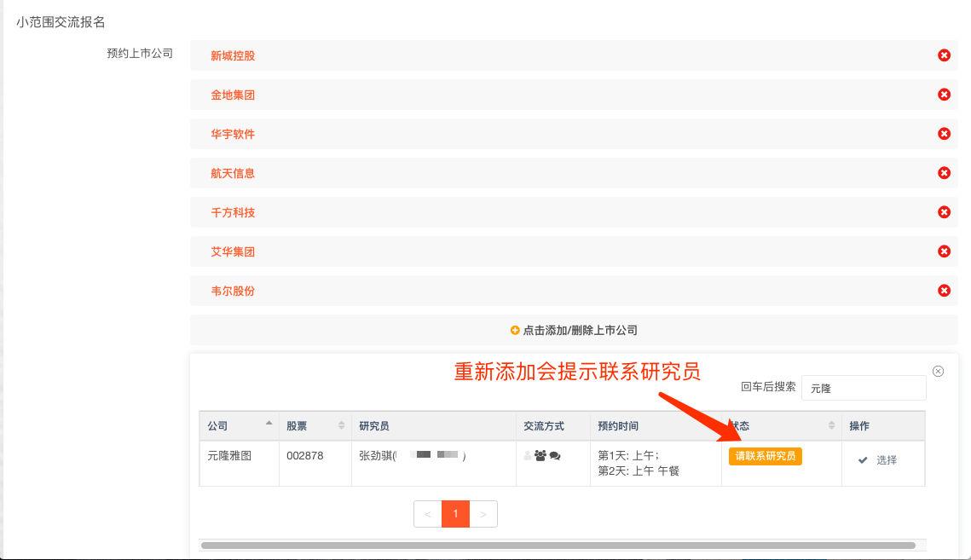This screenshot has width=971, height=560.
Task: Delete the 华宇软件 entry
Action: [x=944, y=134]
